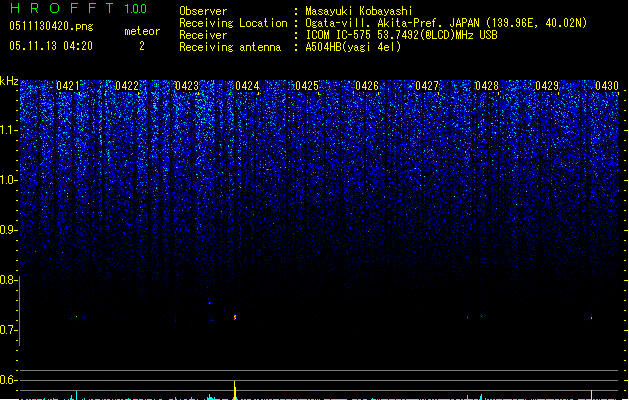Click the 0424 time marker
Viewport: 629px width, 400px height.
click(x=247, y=86)
